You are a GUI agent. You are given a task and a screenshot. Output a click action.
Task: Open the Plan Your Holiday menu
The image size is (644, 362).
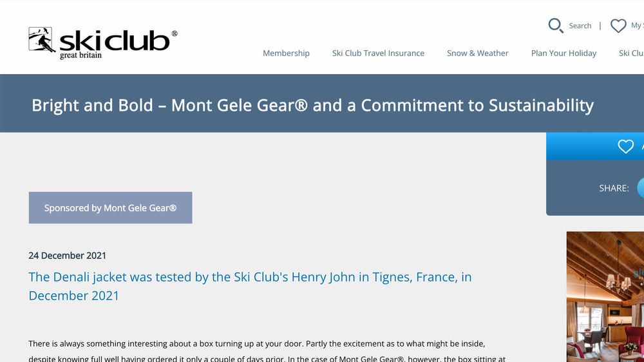click(563, 53)
